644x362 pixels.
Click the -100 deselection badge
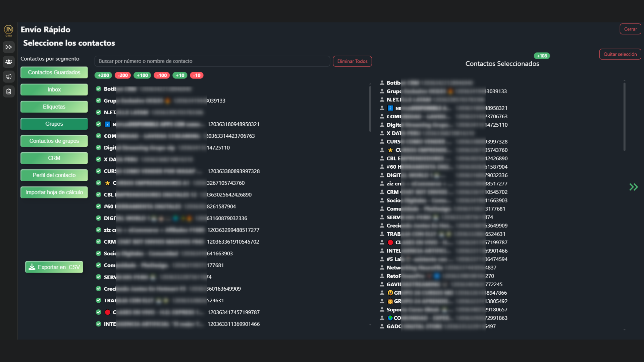(162, 75)
